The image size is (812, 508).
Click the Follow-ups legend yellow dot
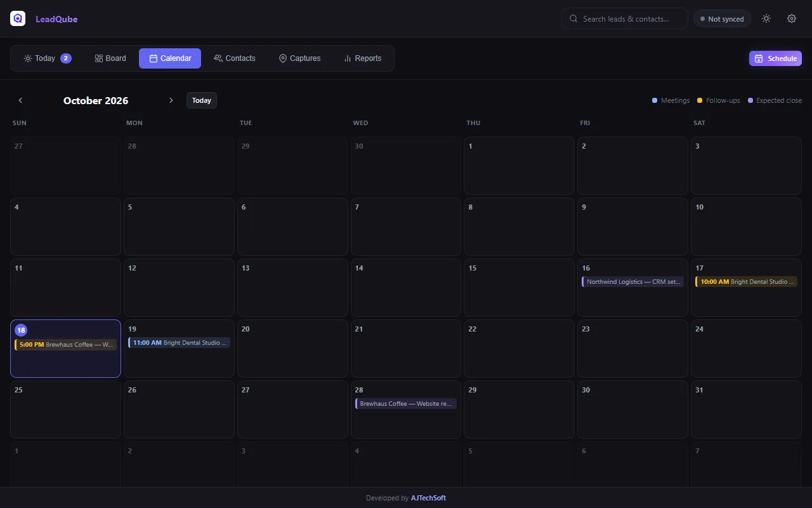[700, 100]
